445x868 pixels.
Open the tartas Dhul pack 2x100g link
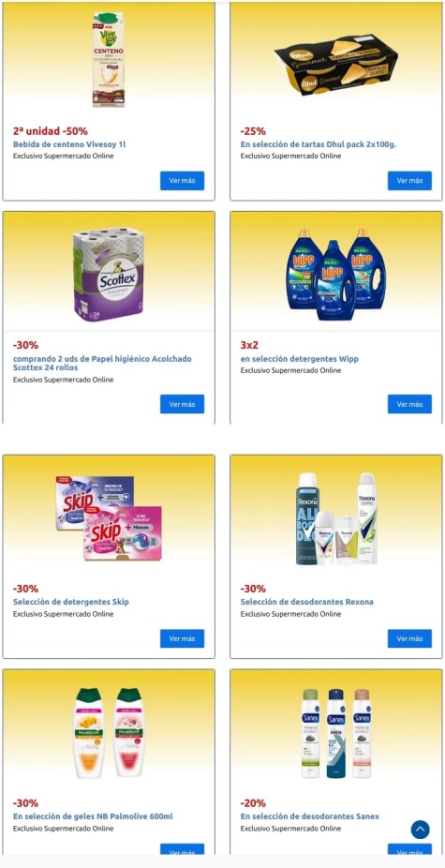coord(319,144)
